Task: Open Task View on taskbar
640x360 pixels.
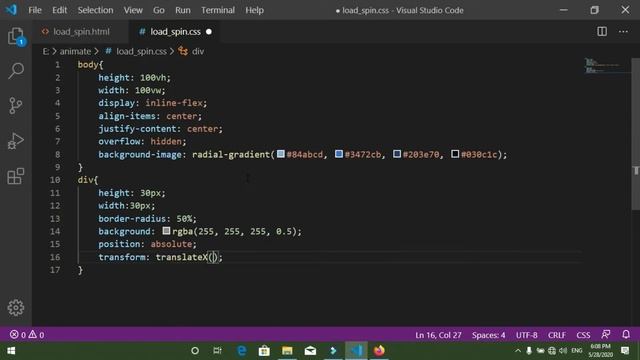Action: [x=218, y=351]
